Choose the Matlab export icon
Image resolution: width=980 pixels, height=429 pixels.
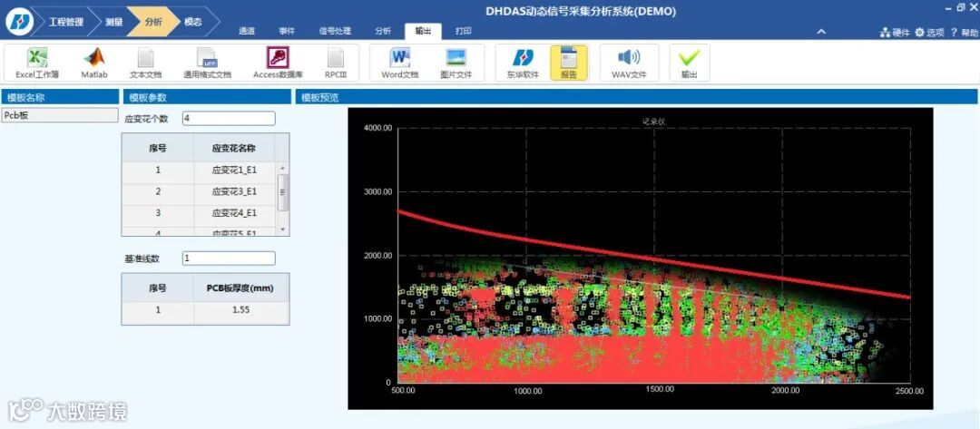(94, 63)
